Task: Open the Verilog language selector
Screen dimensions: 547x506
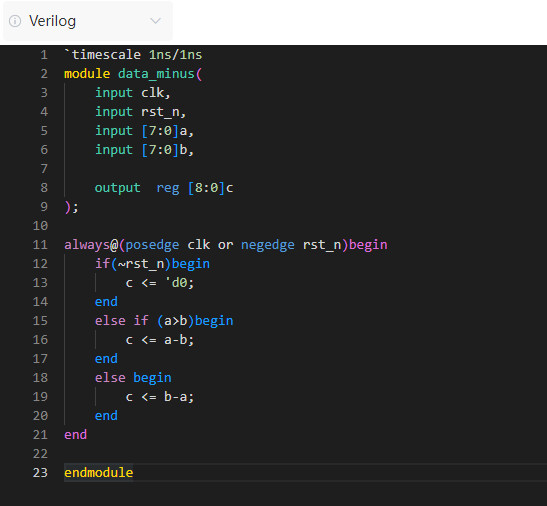Action: click(88, 21)
